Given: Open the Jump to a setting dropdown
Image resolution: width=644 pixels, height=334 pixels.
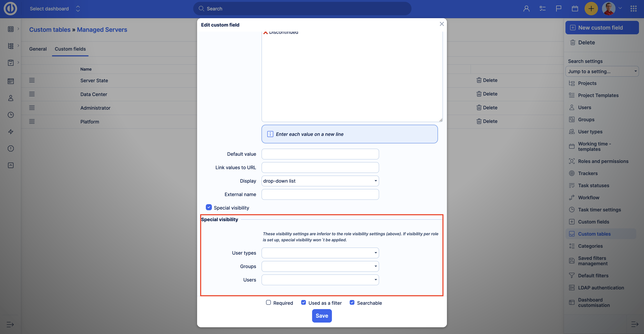Looking at the screenshot, I should click(602, 71).
